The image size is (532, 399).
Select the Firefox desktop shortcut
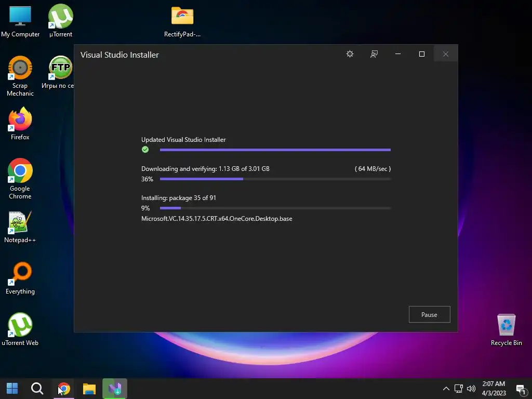pyautogui.click(x=20, y=124)
